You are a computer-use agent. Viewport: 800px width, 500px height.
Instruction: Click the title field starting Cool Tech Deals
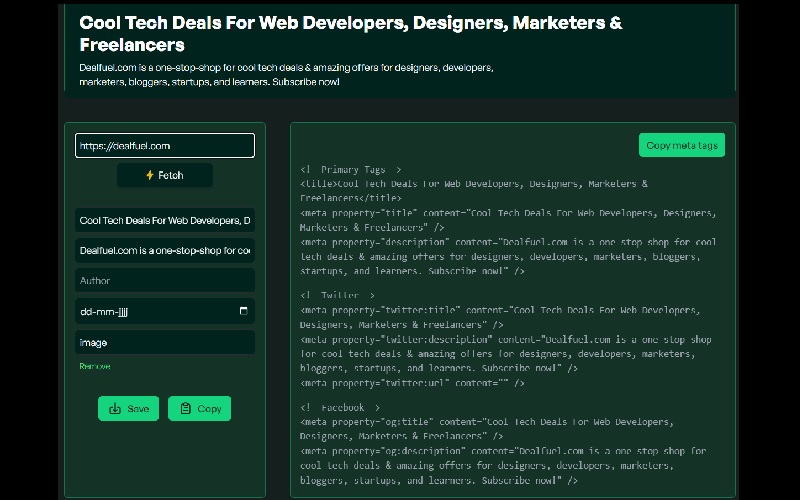click(x=165, y=220)
